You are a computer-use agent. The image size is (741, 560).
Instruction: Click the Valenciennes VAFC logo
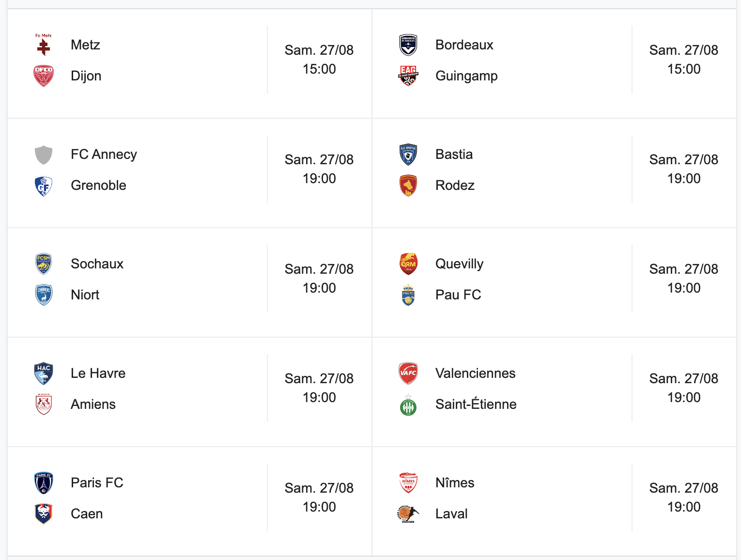tap(408, 373)
